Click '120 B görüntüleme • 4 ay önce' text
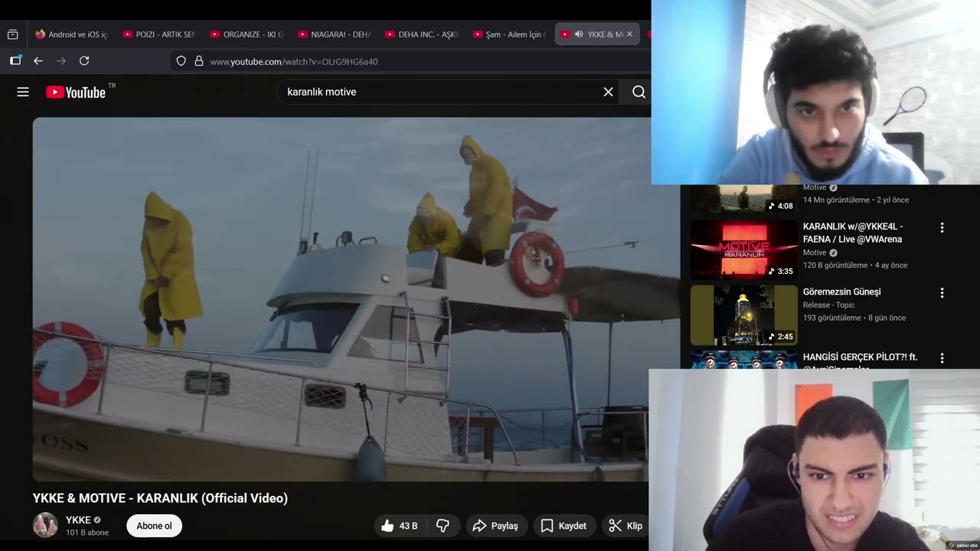Screen dimensions: 980x551 click(855, 266)
